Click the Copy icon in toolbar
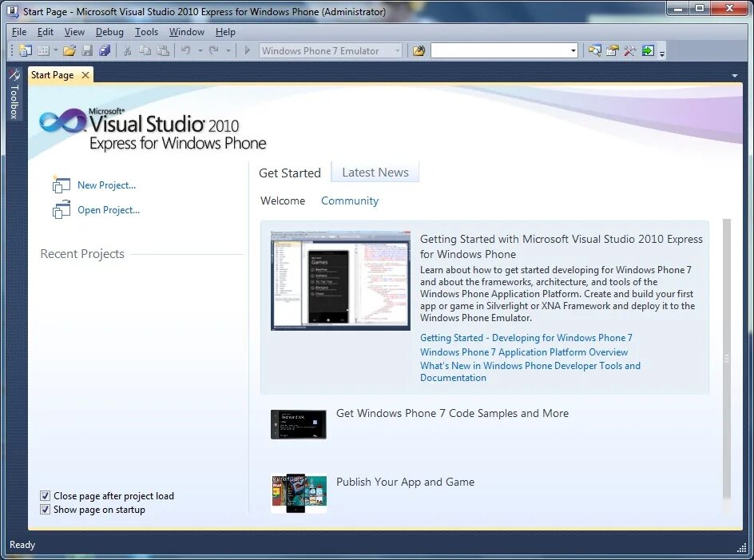The width and height of the screenshot is (754, 560). click(145, 50)
